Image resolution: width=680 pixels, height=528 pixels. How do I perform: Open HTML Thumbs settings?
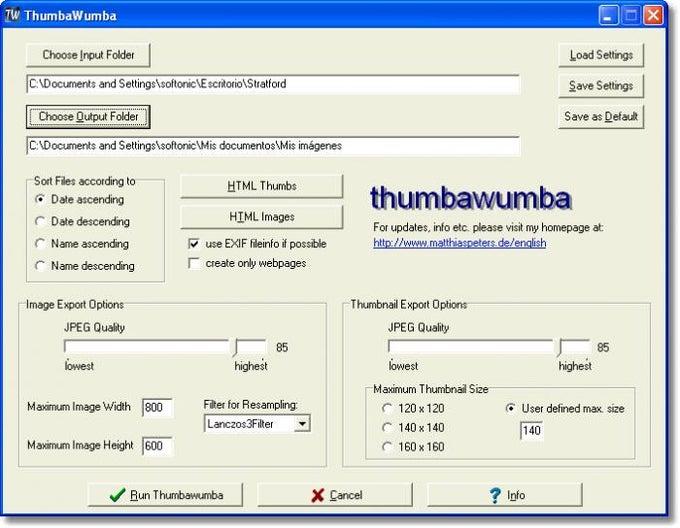click(x=262, y=186)
